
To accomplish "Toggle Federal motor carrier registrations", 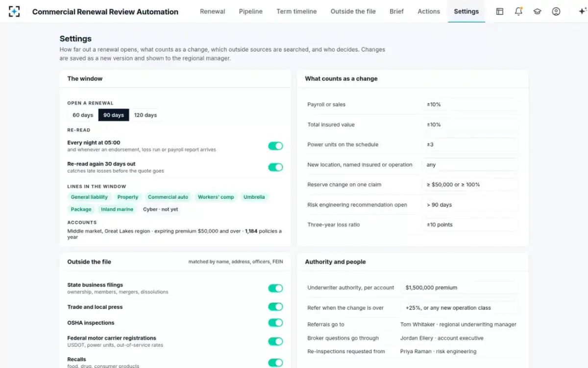I will click(275, 341).
